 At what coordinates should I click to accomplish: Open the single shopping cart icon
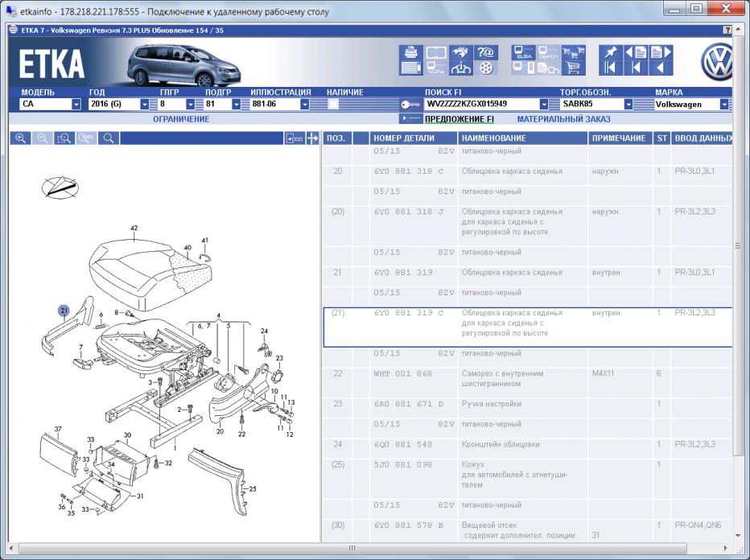click(x=574, y=68)
